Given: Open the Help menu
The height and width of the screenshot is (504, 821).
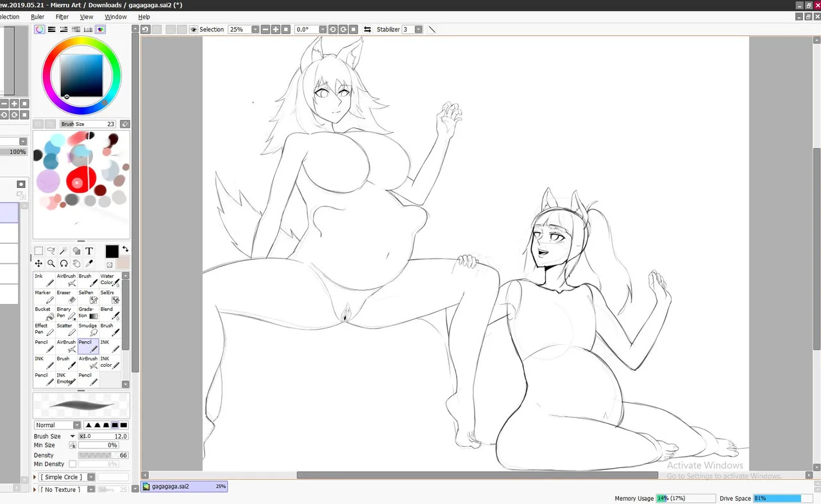Looking at the screenshot, I should pyautogui.click(x=144, y=17).
